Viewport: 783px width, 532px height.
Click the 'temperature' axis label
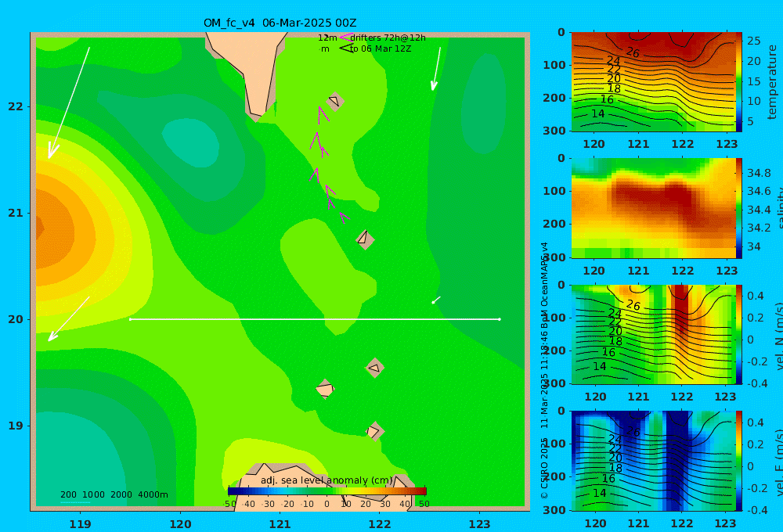click(773, 82)
